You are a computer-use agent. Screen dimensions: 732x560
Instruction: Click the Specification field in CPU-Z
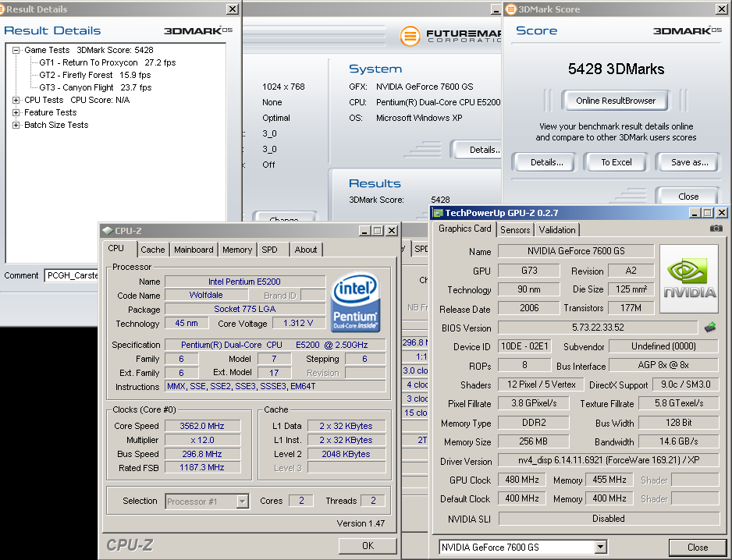(275, 345)
